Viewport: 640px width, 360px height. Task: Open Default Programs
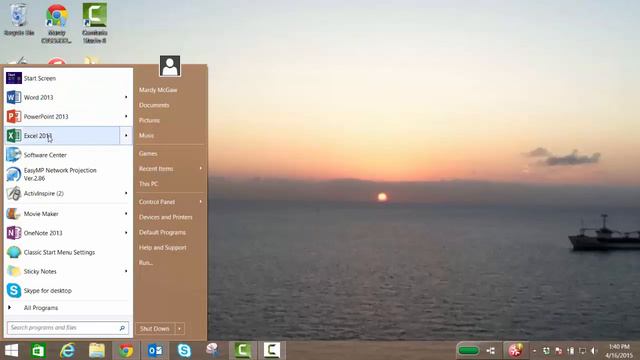pos(162,232)
